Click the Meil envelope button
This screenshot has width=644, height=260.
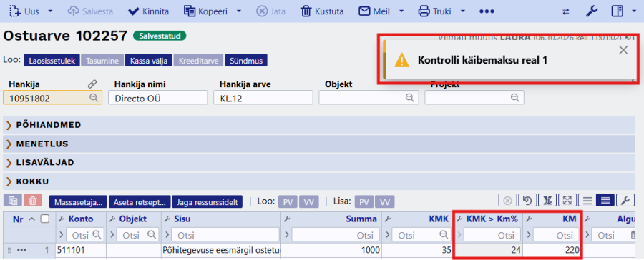point(374,11)
